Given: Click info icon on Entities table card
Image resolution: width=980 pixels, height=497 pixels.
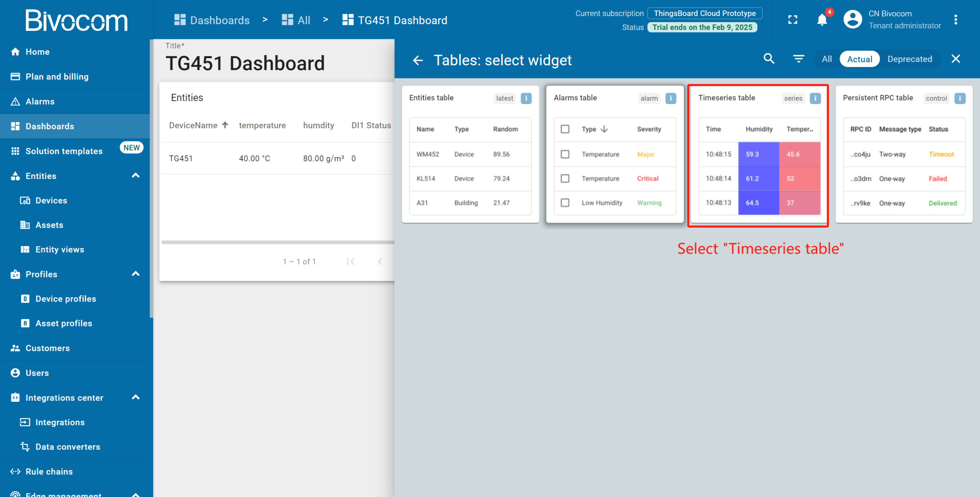Looking at the screenshot, I should click(526, 98).
